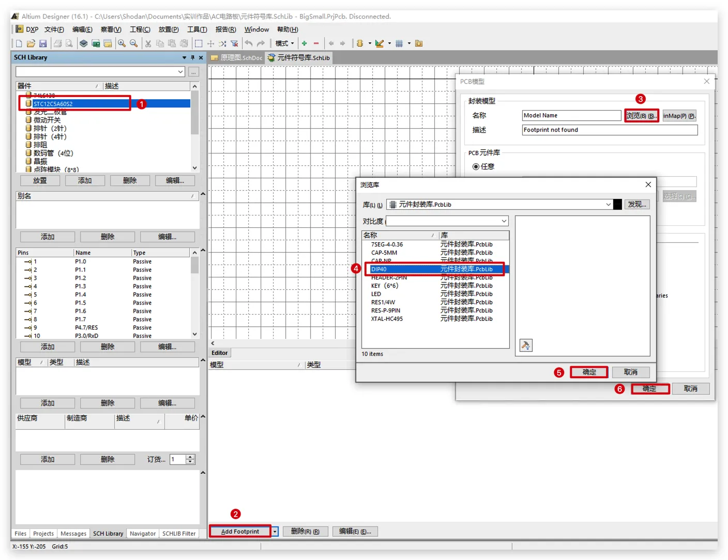Click the find tool icon in browse dialog
Screen dimensions: 728x560
[x=526, y=345]
